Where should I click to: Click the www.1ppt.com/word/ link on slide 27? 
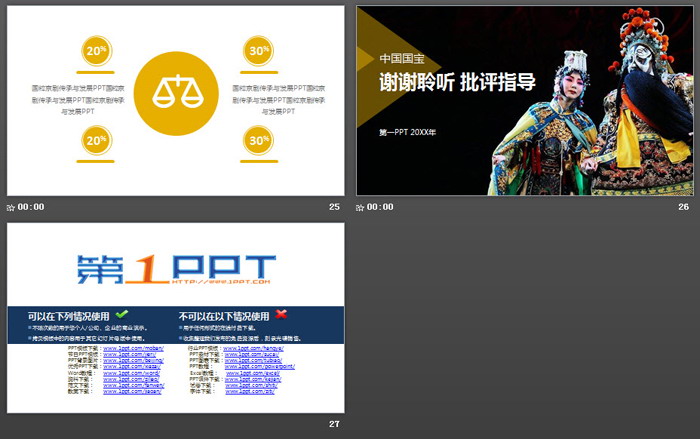pyautogui.click(x=131, y=373)
